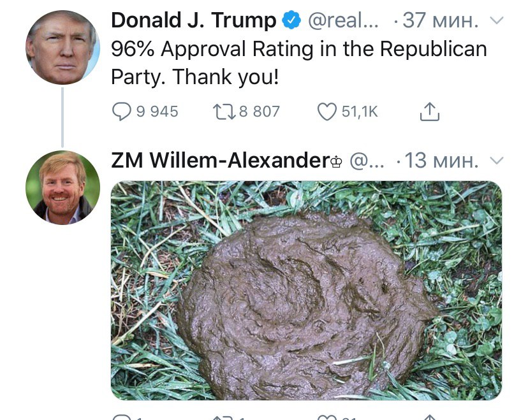The height and width of the screenshot is (420, 528).
Task: Click the blue verified badge
Action: (x=291, y=21)
